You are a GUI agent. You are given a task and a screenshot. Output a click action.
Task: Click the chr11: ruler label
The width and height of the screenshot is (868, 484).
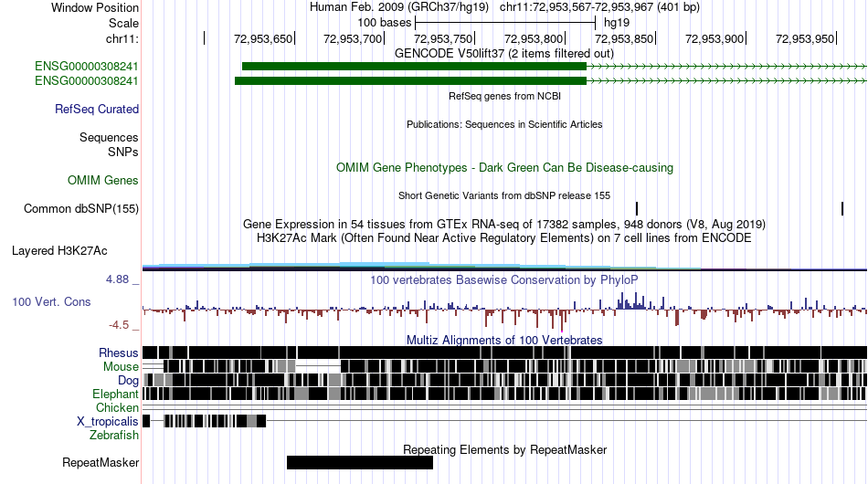coord(122,38)
